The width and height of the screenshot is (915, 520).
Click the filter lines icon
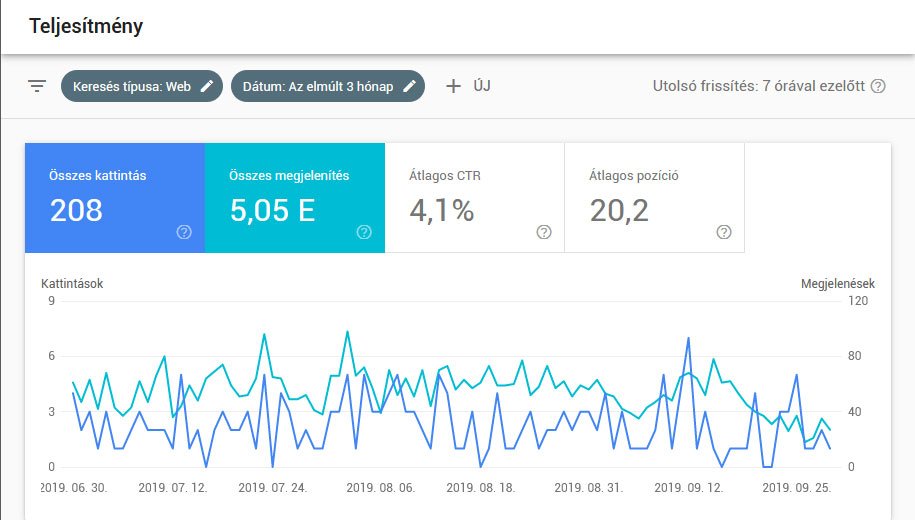coord(37,86)
